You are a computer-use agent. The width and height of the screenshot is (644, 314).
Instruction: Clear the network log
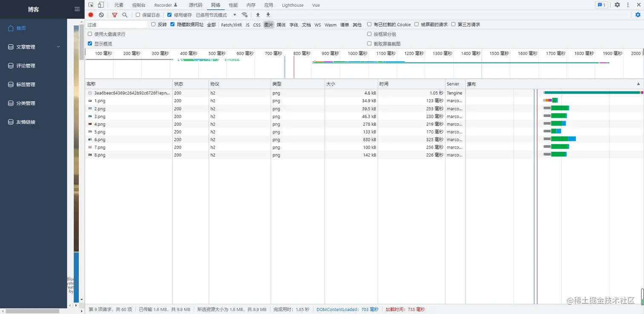[x=101, y=15]
